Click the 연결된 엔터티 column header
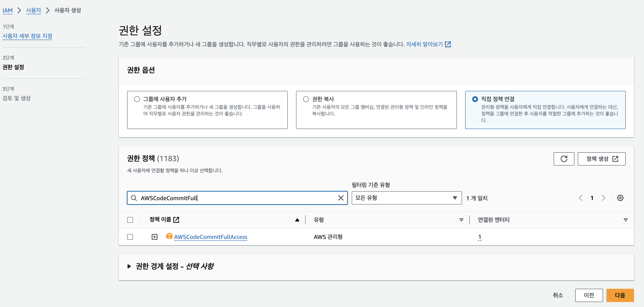This screenshot has width=644, height=307. pos(494,220)
